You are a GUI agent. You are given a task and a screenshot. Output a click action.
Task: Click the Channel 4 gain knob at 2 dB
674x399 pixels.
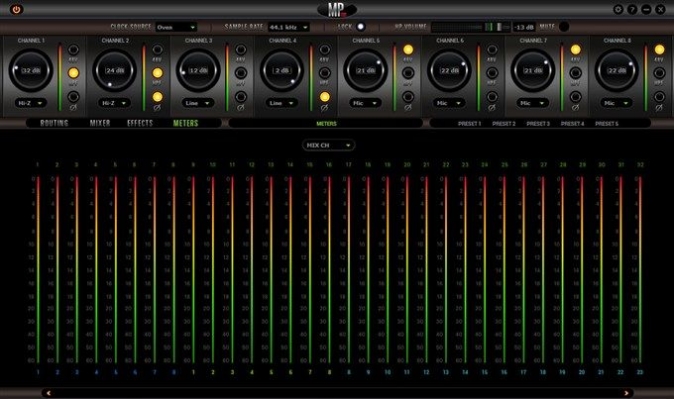click(282, 71)
